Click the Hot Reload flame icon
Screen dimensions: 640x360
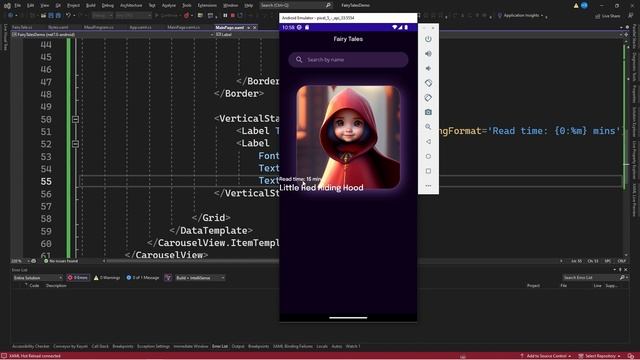coord(187,16)
